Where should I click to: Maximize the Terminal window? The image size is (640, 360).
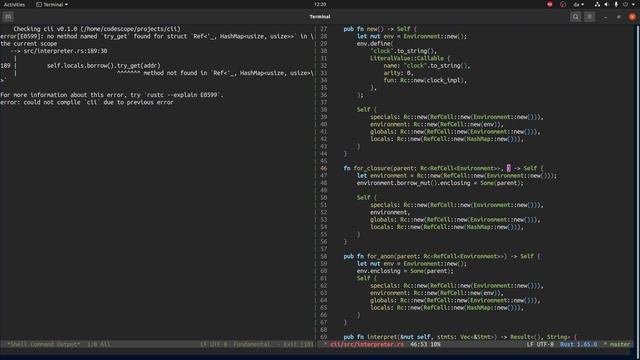pyautogui.click(x=619, y=17)
